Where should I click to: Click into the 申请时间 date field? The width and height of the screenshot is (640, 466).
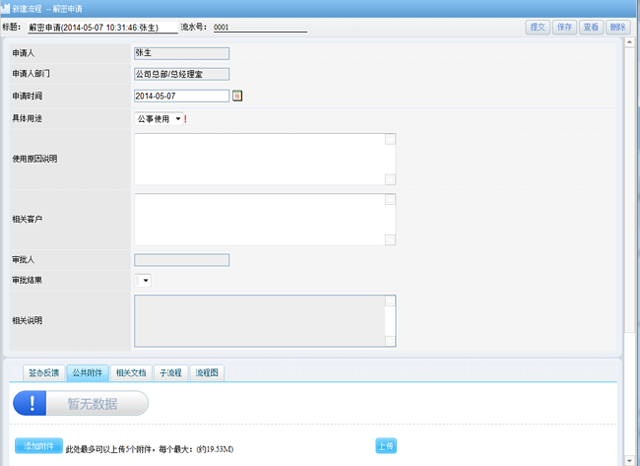click(x=181, y=96)
